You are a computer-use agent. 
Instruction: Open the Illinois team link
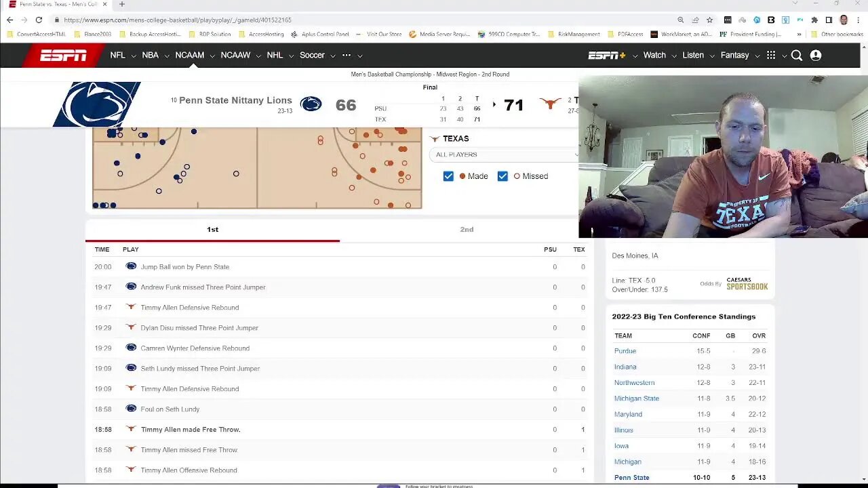pyautogui.click(x=624, y=430)
